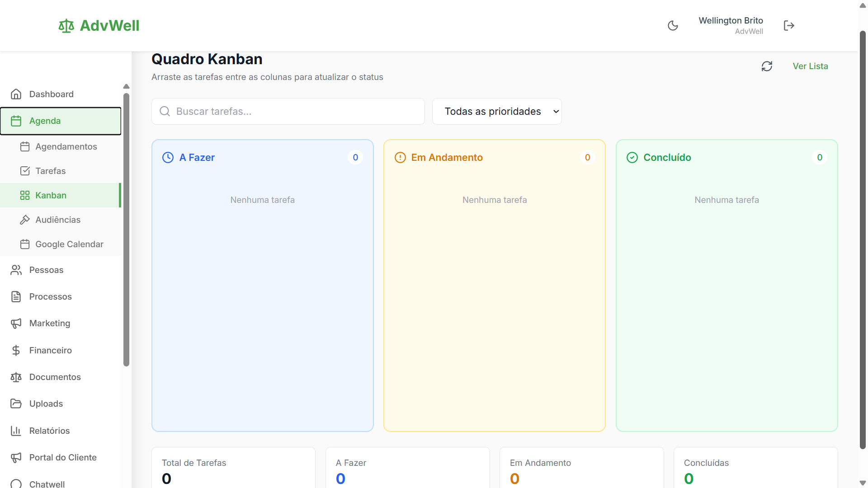This screenshot has height=488, width=868.
Task: Select the Kanban board icon
Action: pyautogui.click(x=25, y=195)
